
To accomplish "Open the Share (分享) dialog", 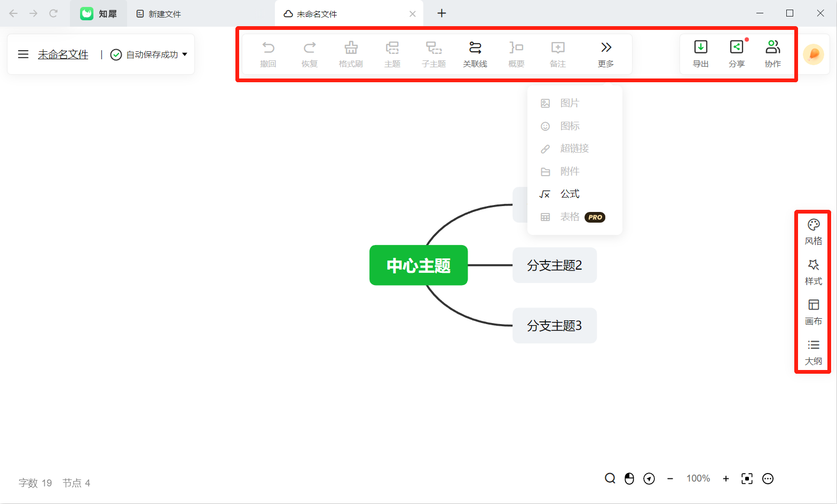I will [737, 54].
